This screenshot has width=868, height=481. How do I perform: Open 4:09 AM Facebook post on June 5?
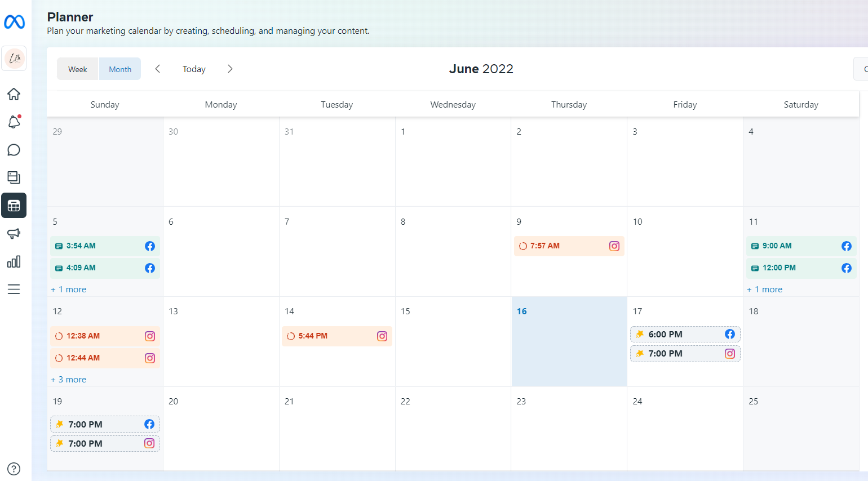105,268
